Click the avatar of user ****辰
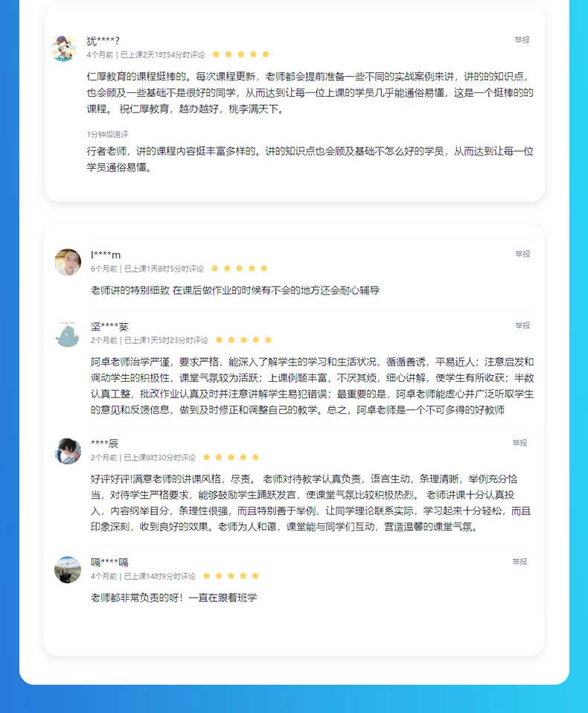Viewport: 588px width, 713px height. pyautogui.click(x=68, y=451)
